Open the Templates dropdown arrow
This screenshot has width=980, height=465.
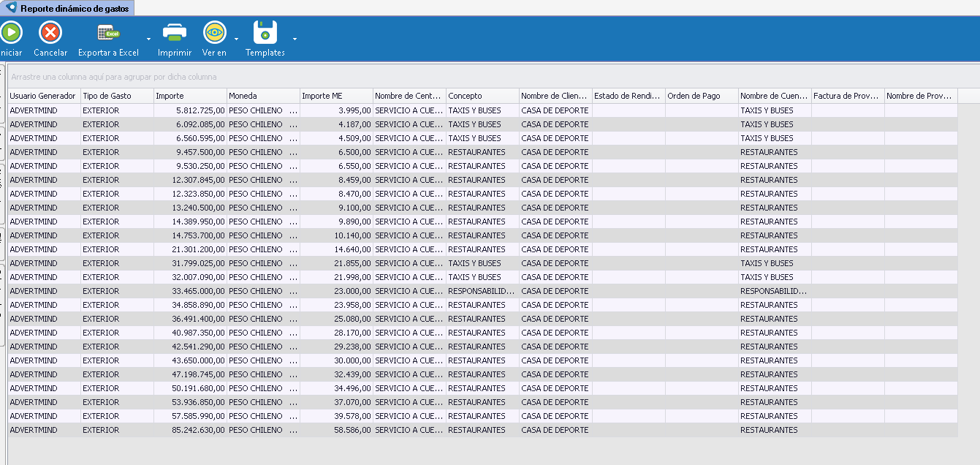[x=295, y=39]
